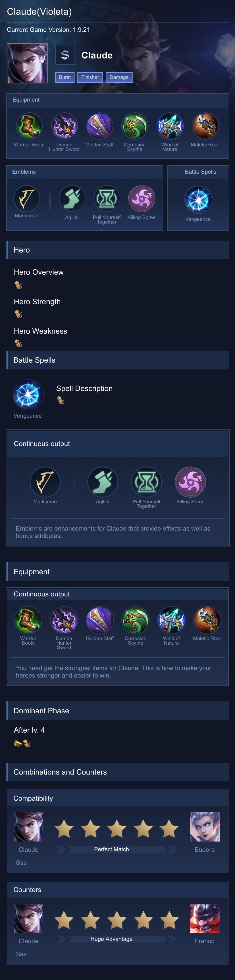Select Vengeance in the top Battle Spells panel
The width and height of the screenshot is (235, 980).
[x=198, y=200]
